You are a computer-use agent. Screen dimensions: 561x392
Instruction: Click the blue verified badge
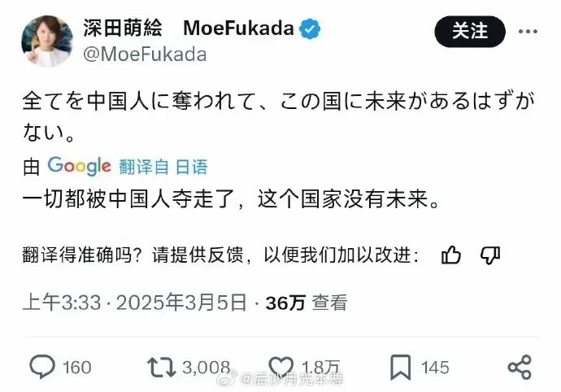[x=311, y=28]
